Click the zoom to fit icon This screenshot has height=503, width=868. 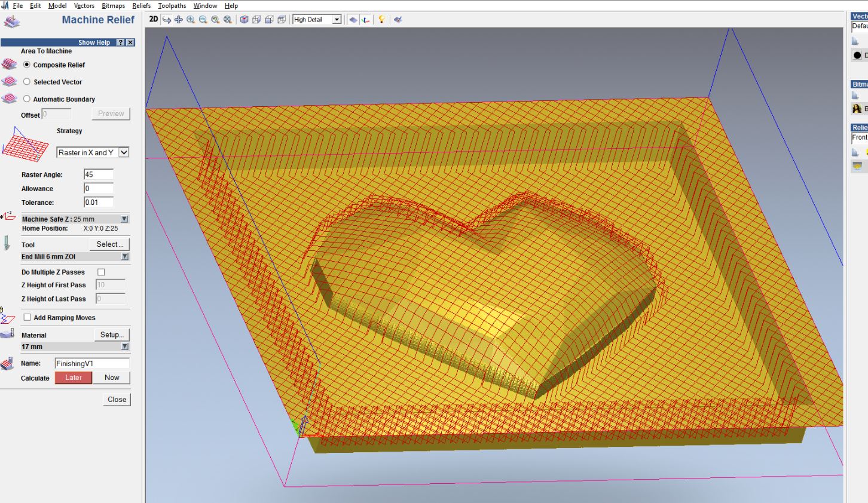click(228, 20)
